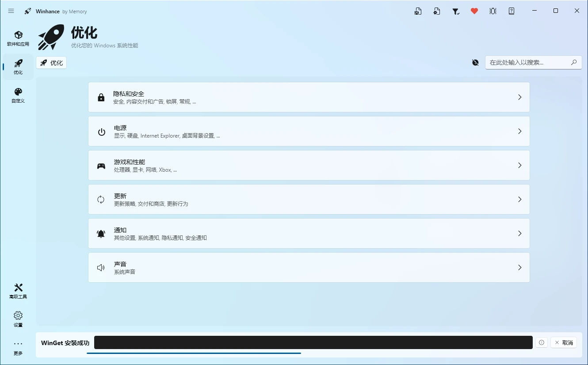Screen dimensions: 588x365
Task: Cancel the WinGet installation
Action: pyautogui.click(x=563, y=342)
